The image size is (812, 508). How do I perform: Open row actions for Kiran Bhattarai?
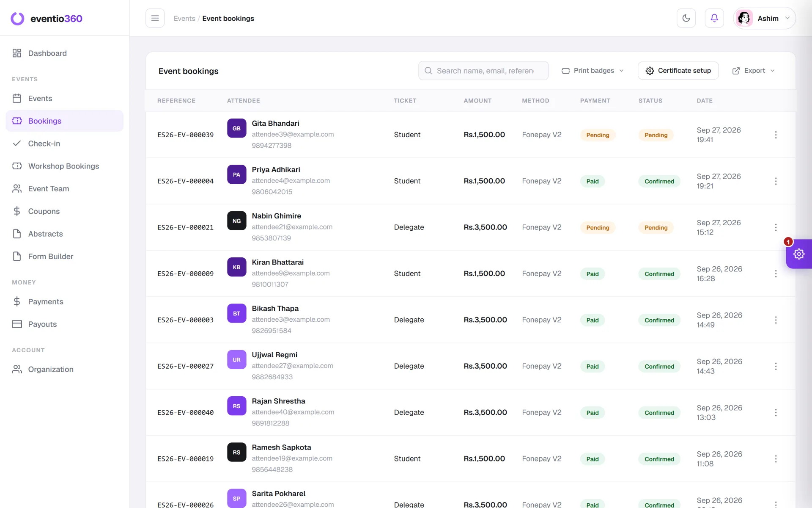tap(776, 274)
